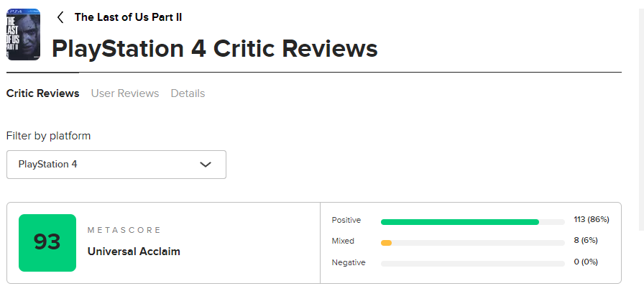Image resolution: width=644 pixels, height=304 pixels.
Task: Click The Last of Us Part II title link
Action: coord(128,17)
